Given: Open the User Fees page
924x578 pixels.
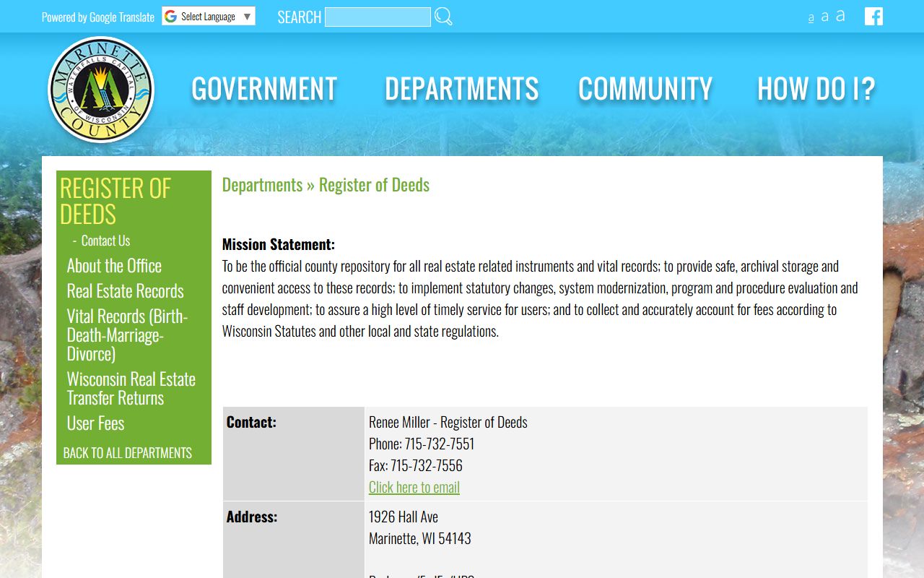Looking at the screenshot, I should coord(95,423).
